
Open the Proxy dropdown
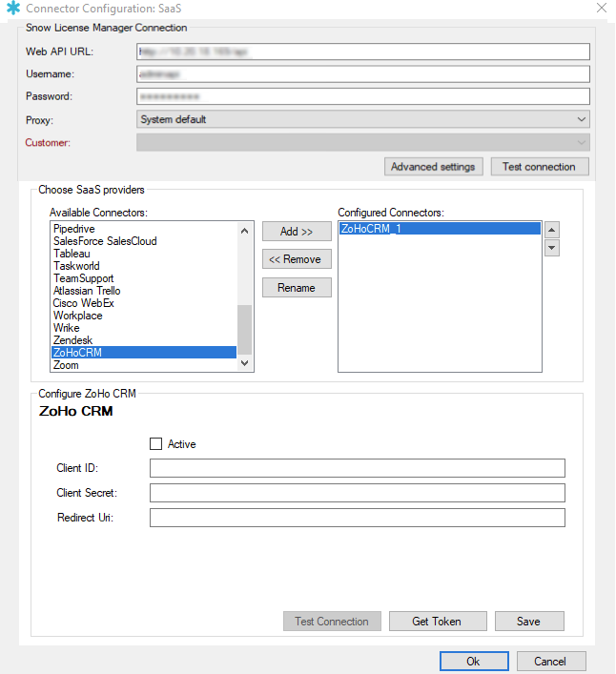tap(362, 119)
